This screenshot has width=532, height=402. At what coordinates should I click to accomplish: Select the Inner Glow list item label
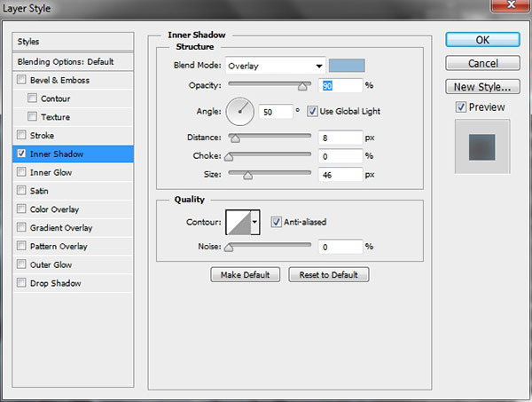point(51,172)
